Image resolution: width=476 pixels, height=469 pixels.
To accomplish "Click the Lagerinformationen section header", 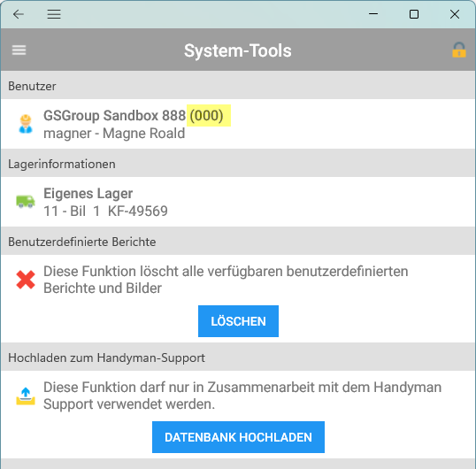I will coord(238,164).
